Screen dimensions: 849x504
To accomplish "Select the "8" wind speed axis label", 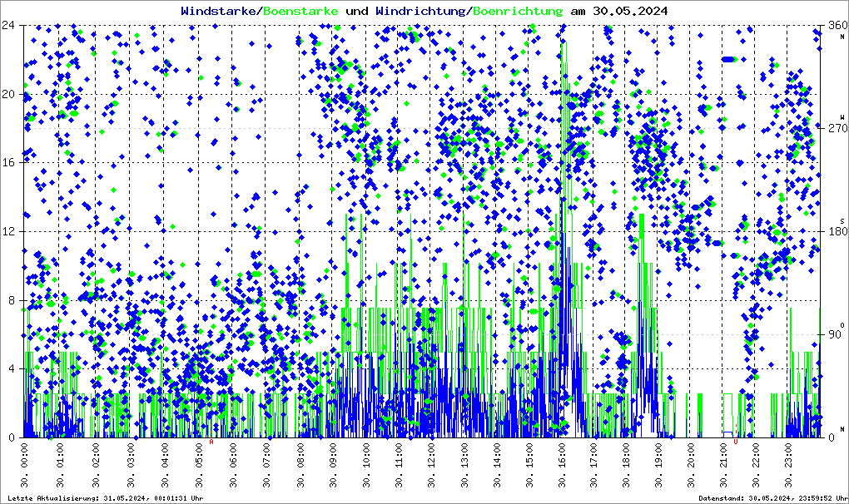I will [12, 300].
